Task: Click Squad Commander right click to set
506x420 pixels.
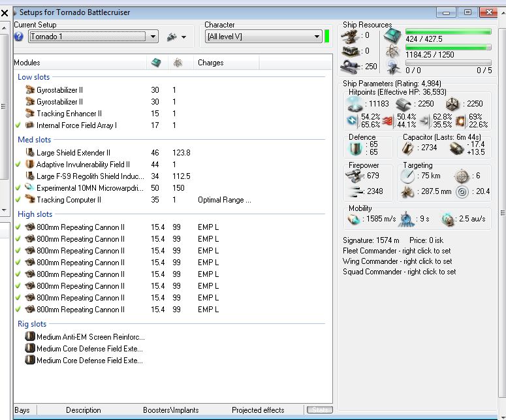Action: coord(399,272)
